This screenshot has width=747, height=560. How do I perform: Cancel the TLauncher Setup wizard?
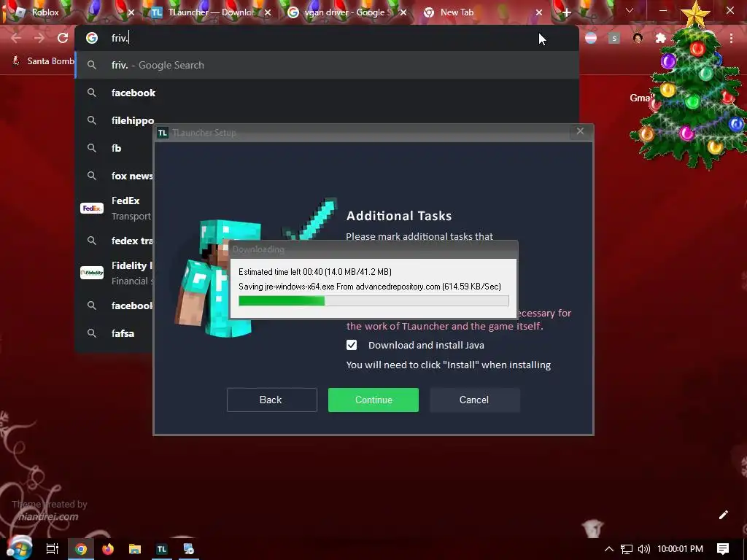[474, 400]
